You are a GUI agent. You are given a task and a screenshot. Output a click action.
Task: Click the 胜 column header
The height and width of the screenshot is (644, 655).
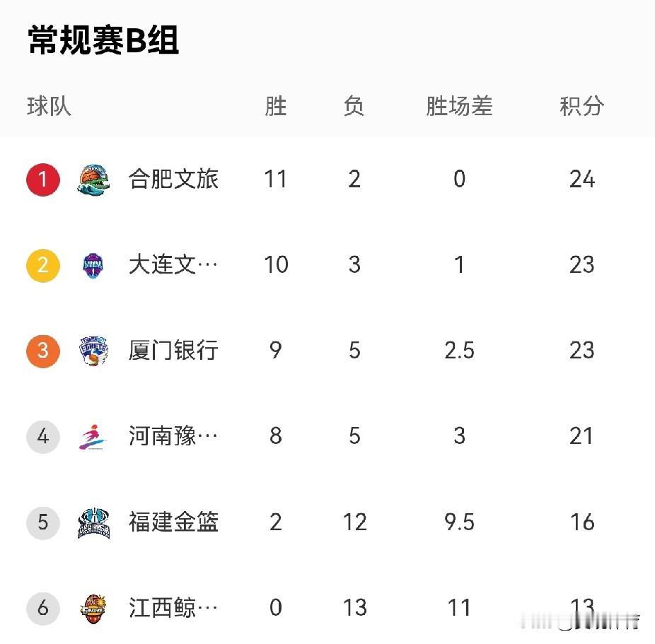coord(276,107)
